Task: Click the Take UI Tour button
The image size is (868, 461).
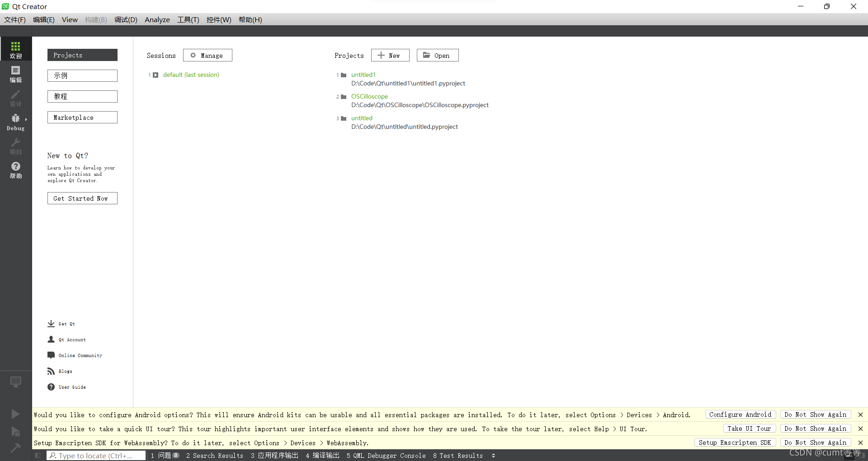Action: (750, 428)
